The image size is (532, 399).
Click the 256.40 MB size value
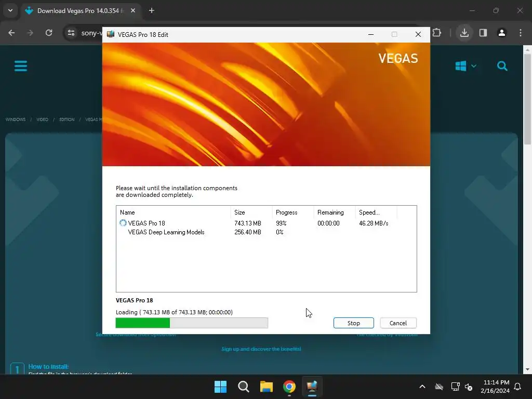[248, 232]
